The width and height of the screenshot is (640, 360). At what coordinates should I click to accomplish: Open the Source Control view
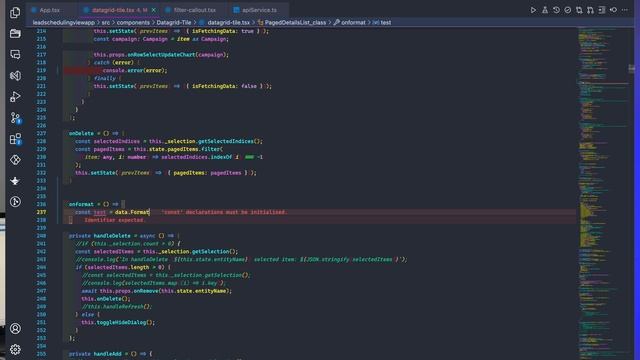tap(15, 118)
